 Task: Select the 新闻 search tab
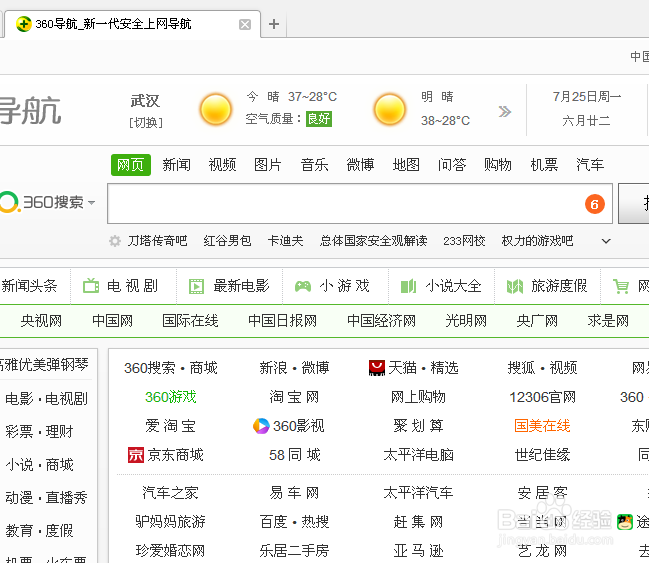176,165
